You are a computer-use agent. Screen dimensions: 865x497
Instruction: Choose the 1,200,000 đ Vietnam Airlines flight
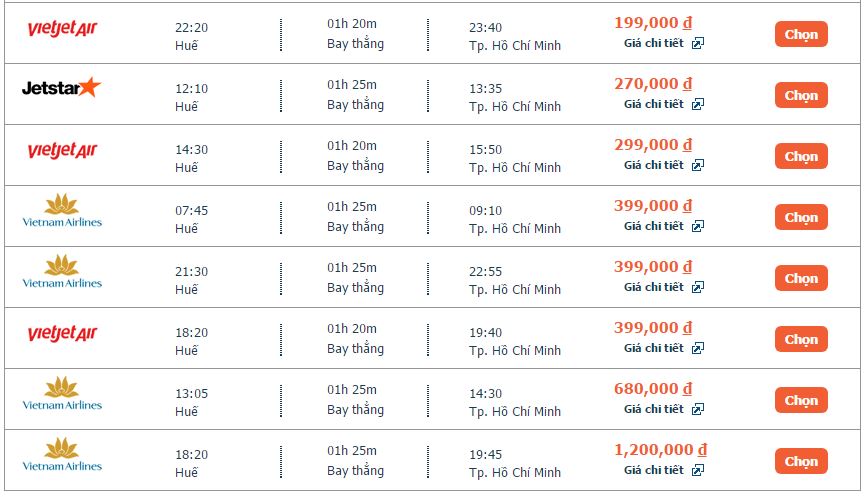[x=801, y=461]
